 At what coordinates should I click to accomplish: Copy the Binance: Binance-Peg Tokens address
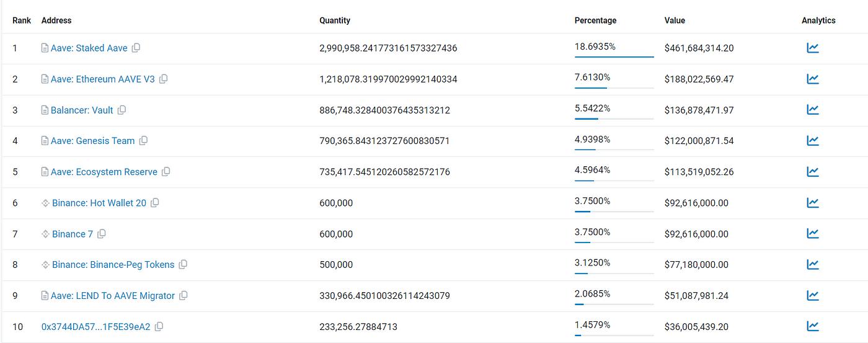point(183,265)
